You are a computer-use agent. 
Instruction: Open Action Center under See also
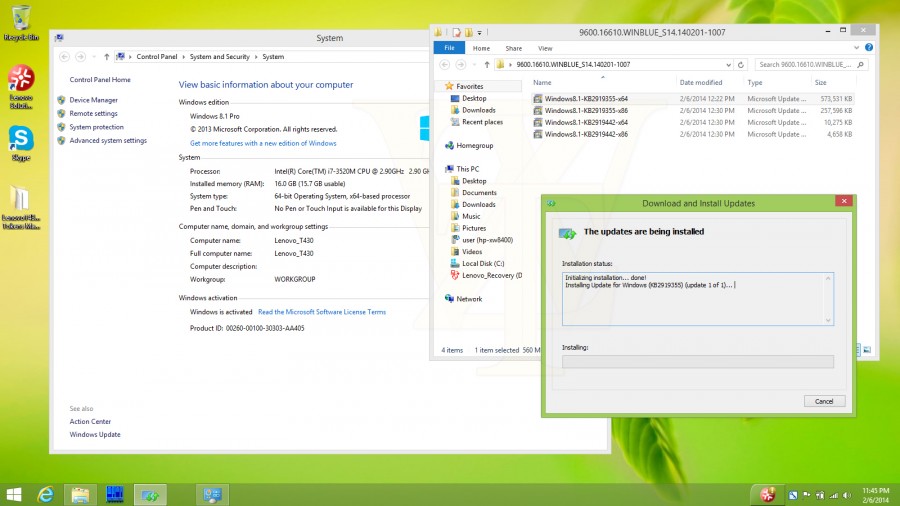(x=90, y=422)
